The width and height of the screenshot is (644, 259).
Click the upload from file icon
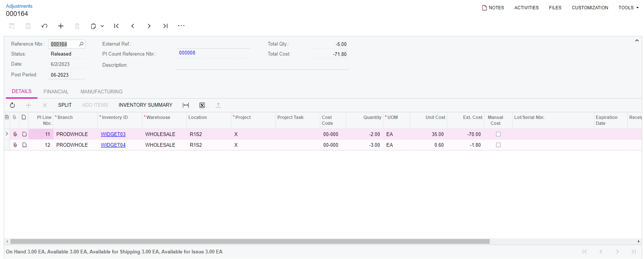(218, 105)
